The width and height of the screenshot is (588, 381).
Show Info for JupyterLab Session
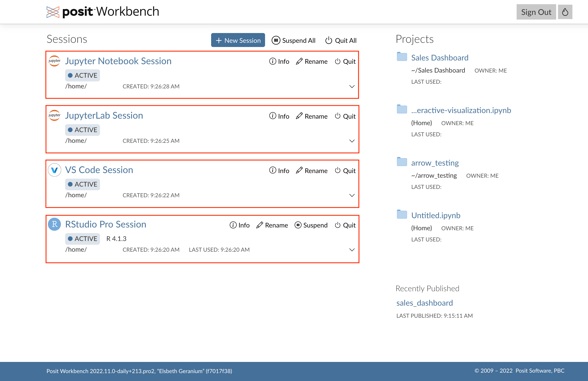click(279, 116)
